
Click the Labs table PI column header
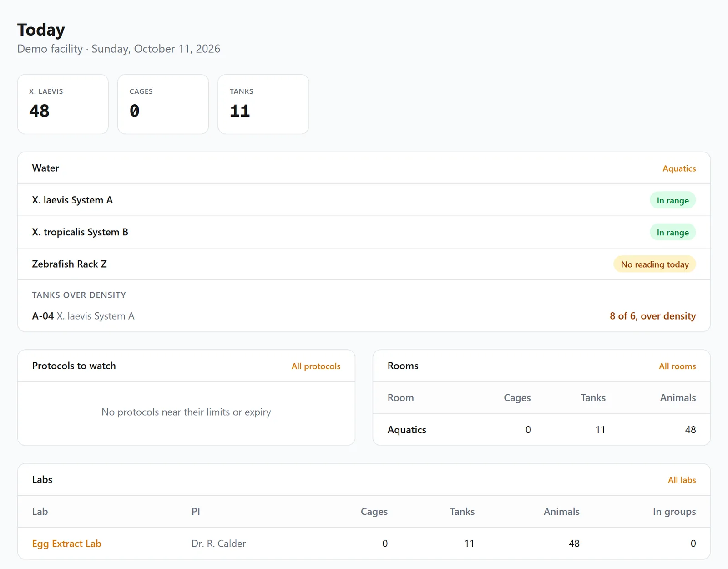pos(196,512)
